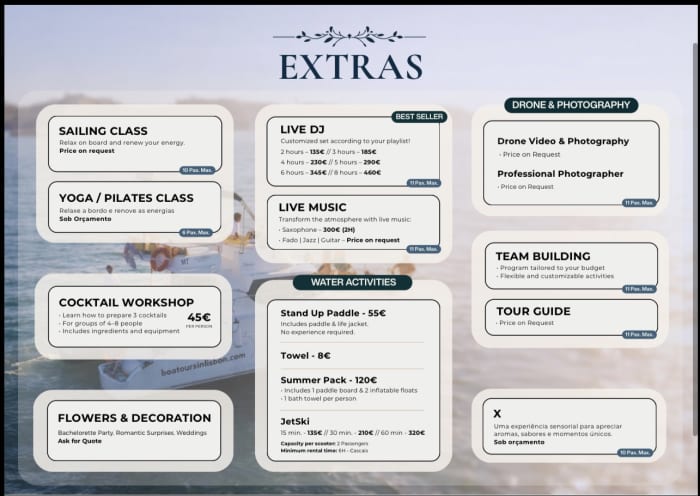Click 'Flexible and customizable activities'
Image resolution: width=700 pixels, height=496 pixels.
[555, 276]
